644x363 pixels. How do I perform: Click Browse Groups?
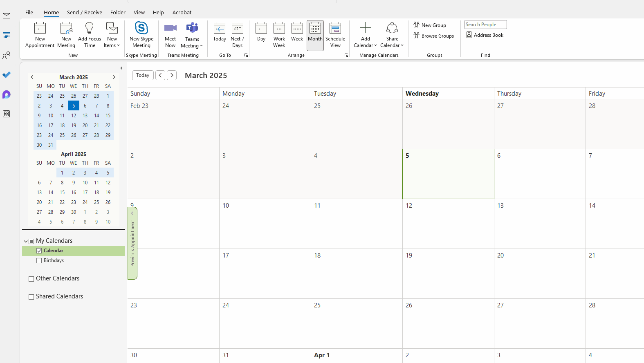[434, 36]
